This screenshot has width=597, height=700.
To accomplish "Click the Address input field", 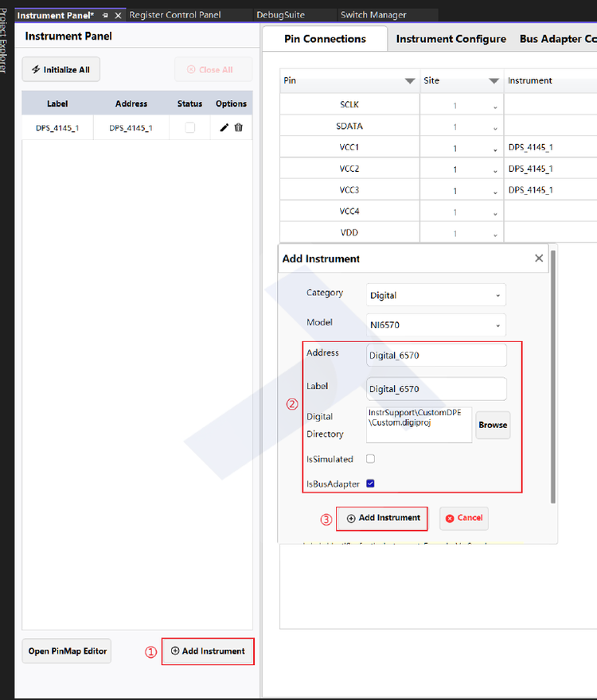I will (436, 356).
